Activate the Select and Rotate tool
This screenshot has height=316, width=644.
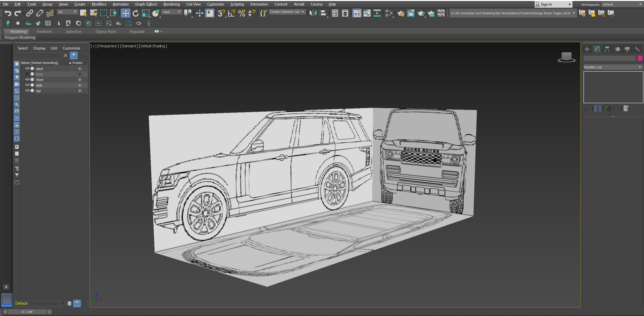click(x=136, y=13)
